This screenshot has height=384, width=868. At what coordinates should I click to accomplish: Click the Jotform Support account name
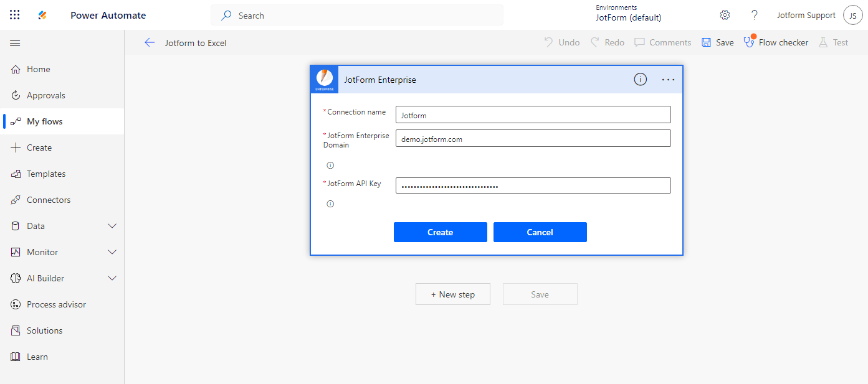[x=806, y=16]
